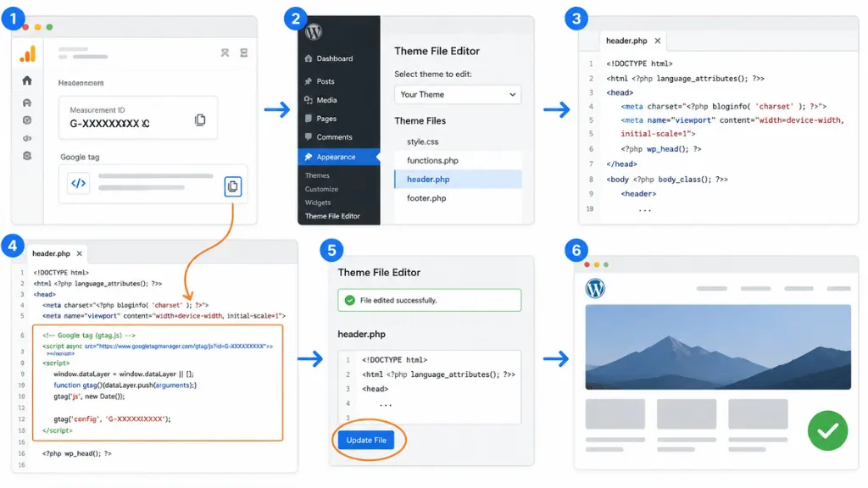The image size is (868, 488).
Task: Open Themes submenu item
Action: pyautogui.click(x=317, y=175)
